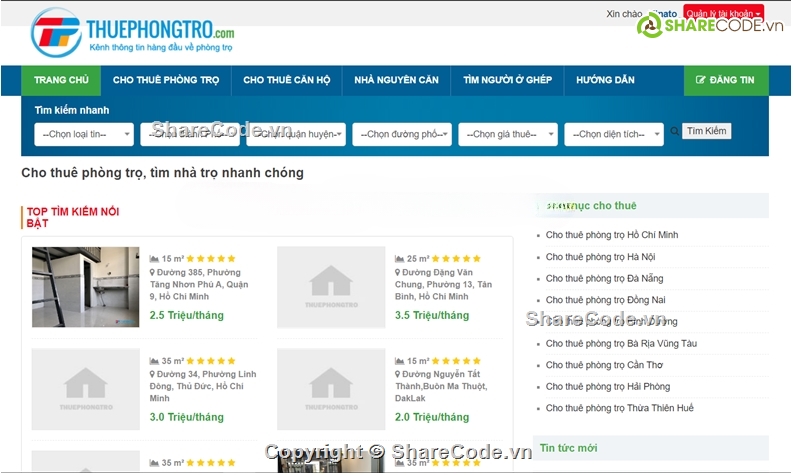This screenshot has width=795, height=475.
Task: Open the Cho thuê căn hộ menu
Action: pos(286,80)
